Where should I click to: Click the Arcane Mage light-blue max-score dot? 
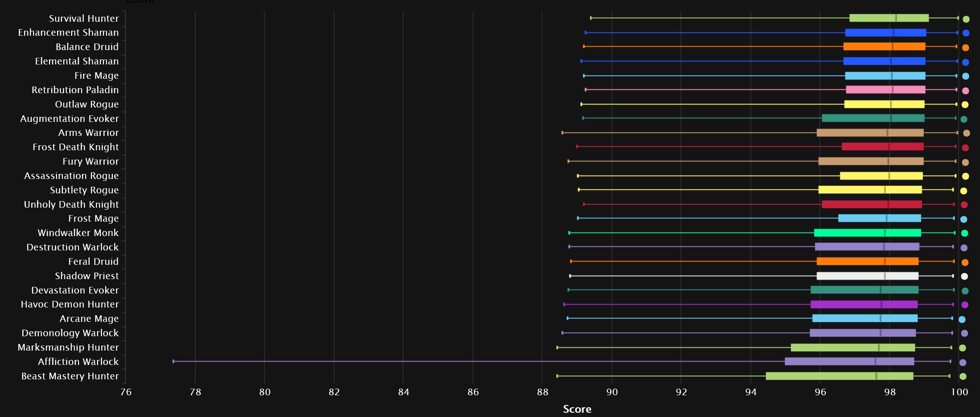point(962,320)
